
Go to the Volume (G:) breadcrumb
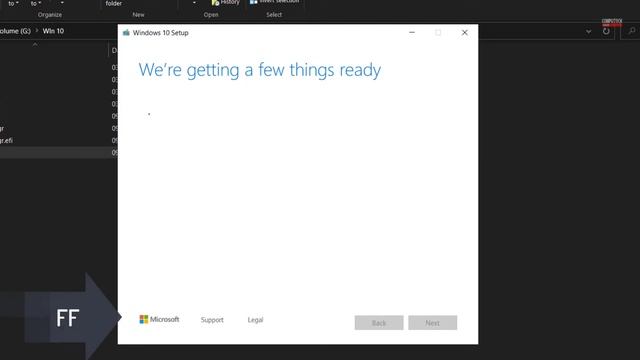15,31
